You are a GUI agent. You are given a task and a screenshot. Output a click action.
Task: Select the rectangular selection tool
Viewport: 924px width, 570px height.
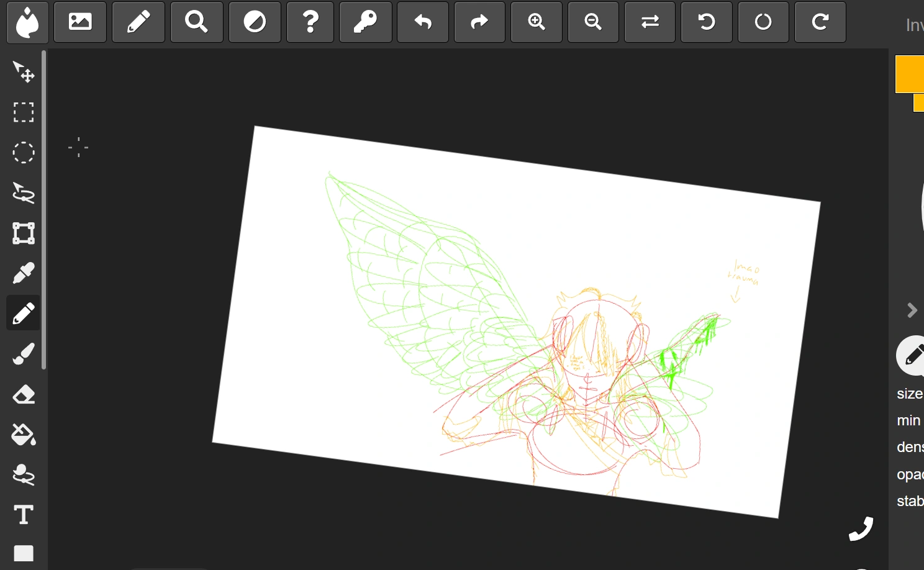pos(24,112)
